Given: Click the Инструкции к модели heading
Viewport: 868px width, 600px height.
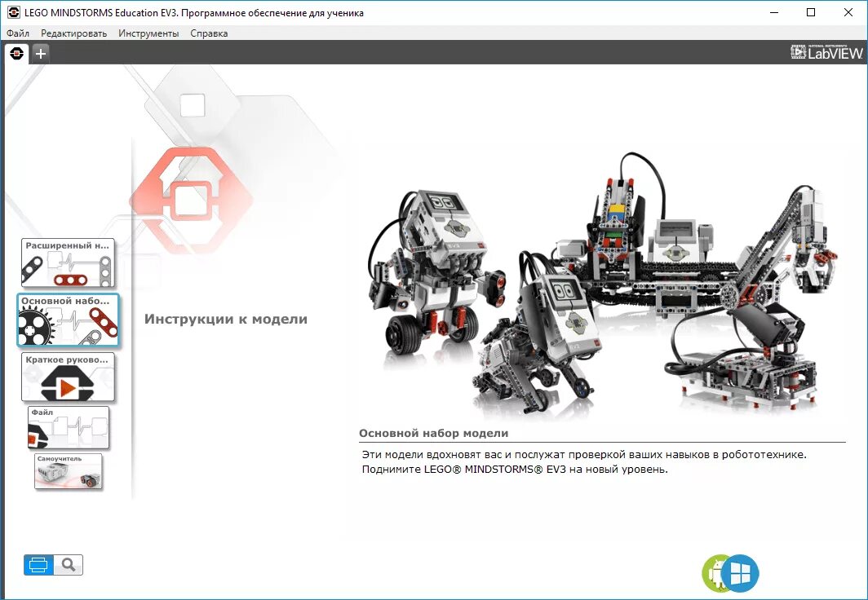Looking at the screenshot, I should (x=226, y=319).
